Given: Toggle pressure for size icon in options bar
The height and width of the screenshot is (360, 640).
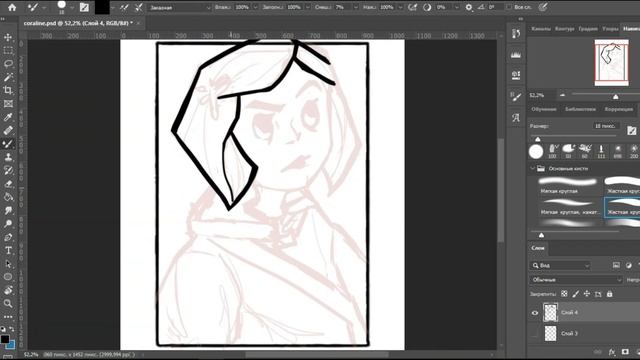Looking at the screenshot, I should point(543,7).
